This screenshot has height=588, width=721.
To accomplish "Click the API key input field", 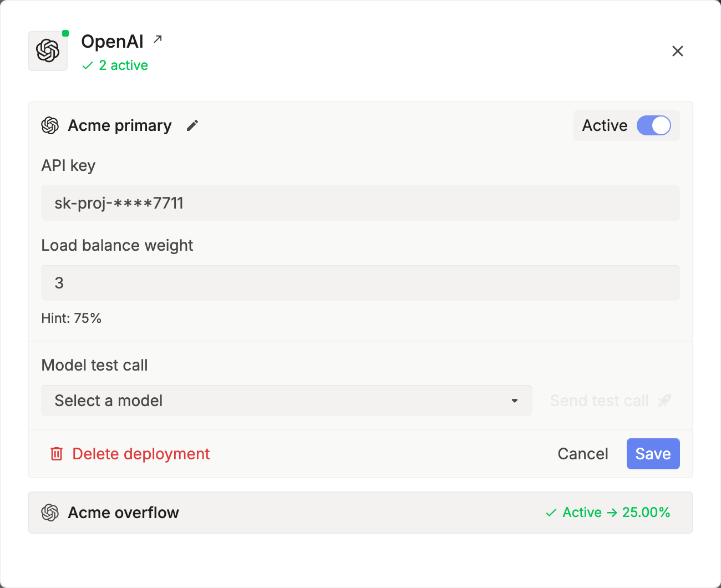I will 360,203.
